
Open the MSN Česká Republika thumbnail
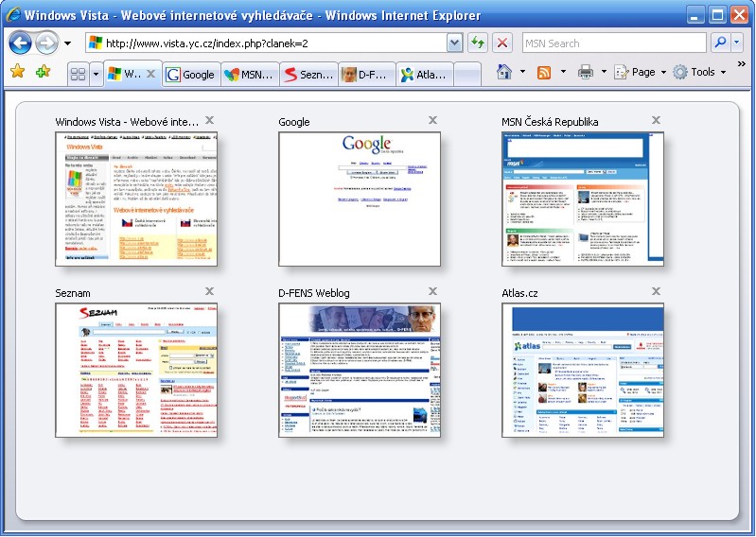(583, 199)
